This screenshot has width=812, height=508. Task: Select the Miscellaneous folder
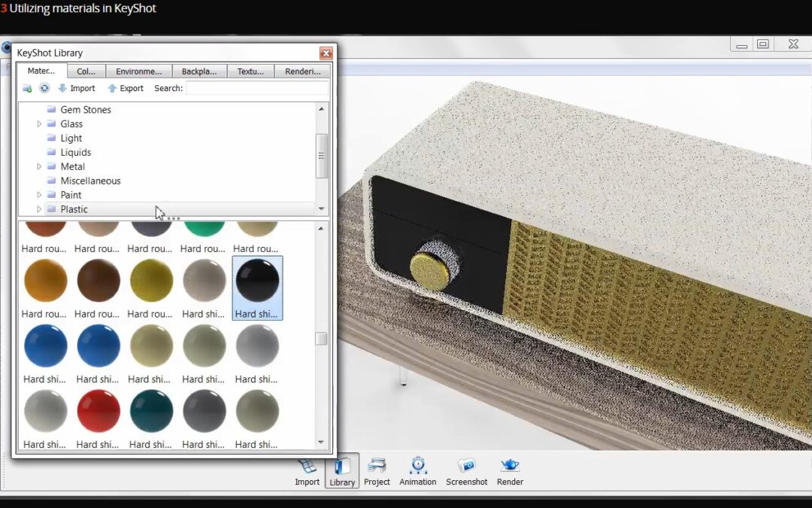(91, 181)
